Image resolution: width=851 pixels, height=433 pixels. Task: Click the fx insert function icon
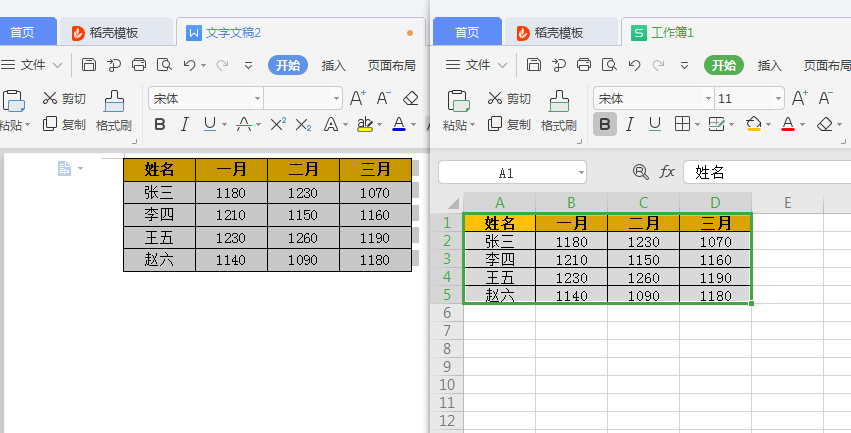667,172
